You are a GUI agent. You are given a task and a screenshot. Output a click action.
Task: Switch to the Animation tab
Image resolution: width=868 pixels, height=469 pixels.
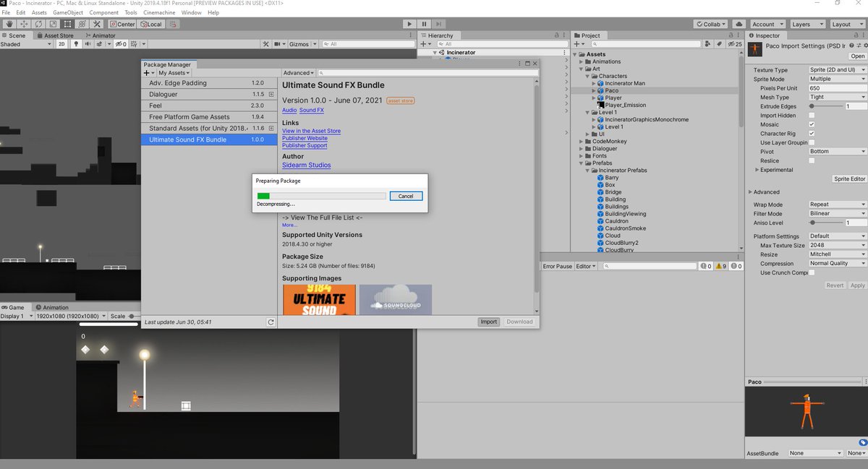pyautogui.click(x=52, y=307)
